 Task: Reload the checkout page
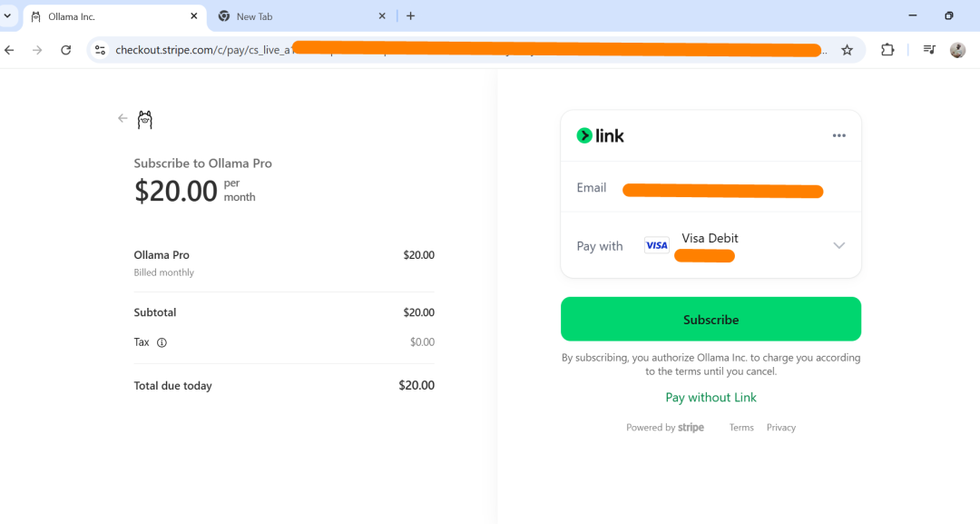tap(65, 50)
